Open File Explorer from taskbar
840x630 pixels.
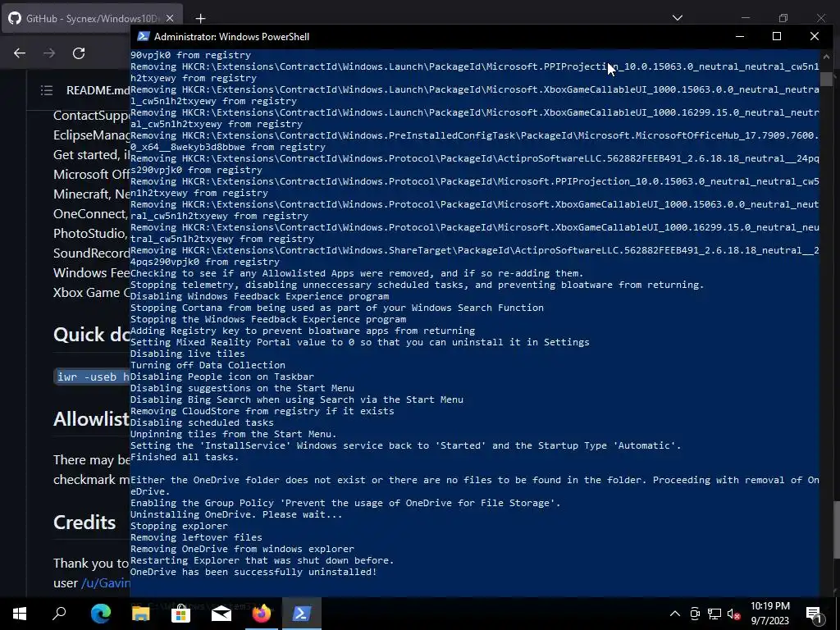(140, 614)
